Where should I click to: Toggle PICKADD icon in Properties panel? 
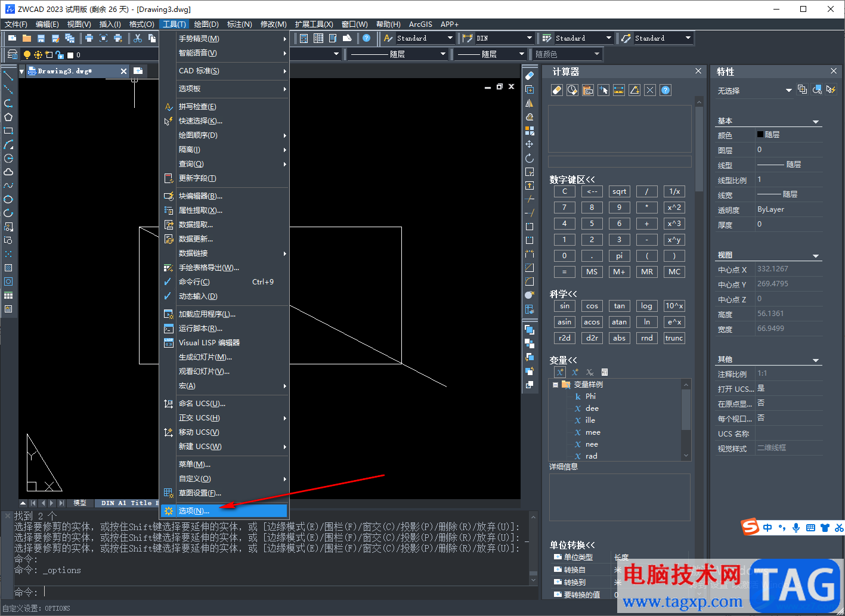pos(803,90)
